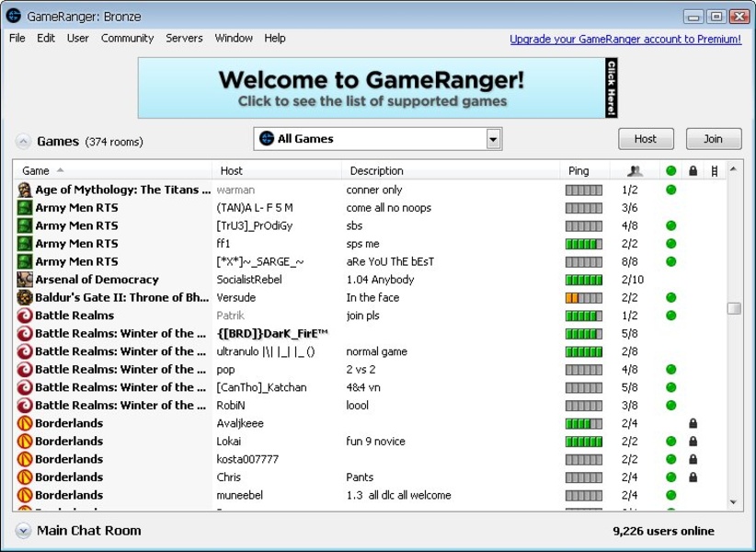Click the Army Men RTS icon in ff1's row
The width and height of the screenshot is (756, 552).
[25, 244]
